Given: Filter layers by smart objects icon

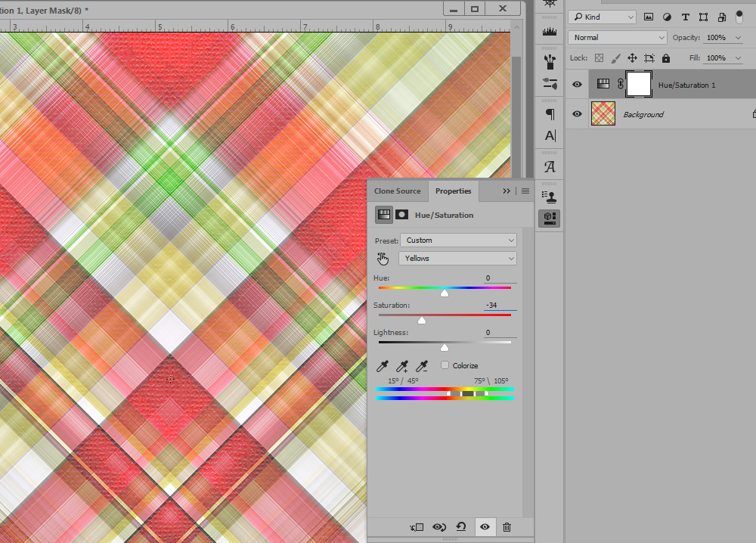Looking at the screenshot, I should (722, 17).
